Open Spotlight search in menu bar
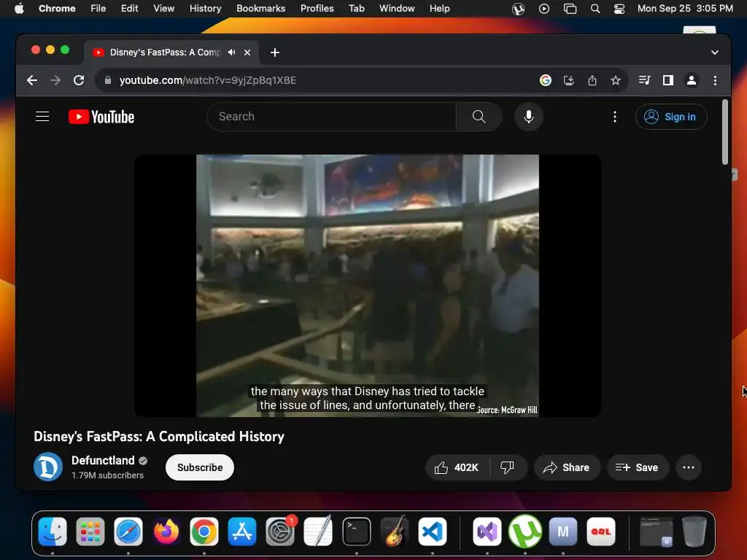This screenshot has width=747, height=560. coord(595,9)
